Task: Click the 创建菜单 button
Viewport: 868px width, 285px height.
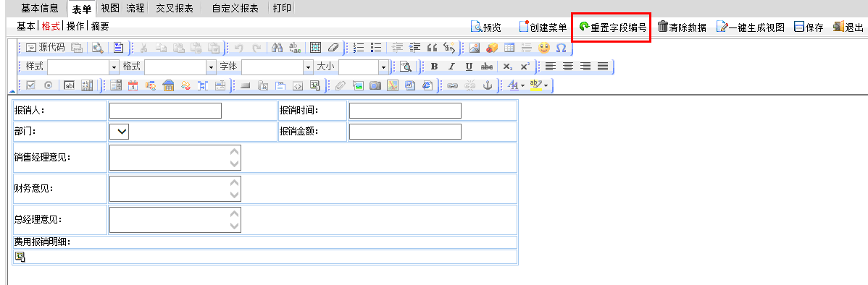Action: coord(543,27)
